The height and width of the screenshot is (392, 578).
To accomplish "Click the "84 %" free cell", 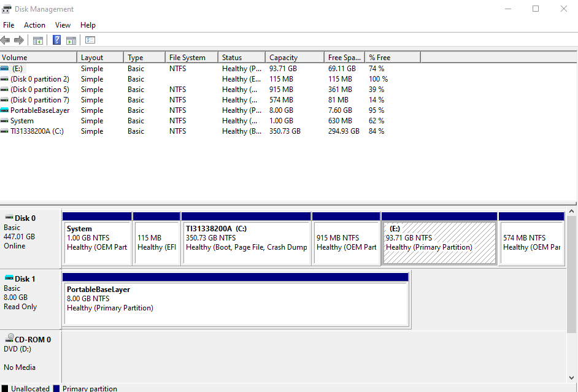I will 376,131.
